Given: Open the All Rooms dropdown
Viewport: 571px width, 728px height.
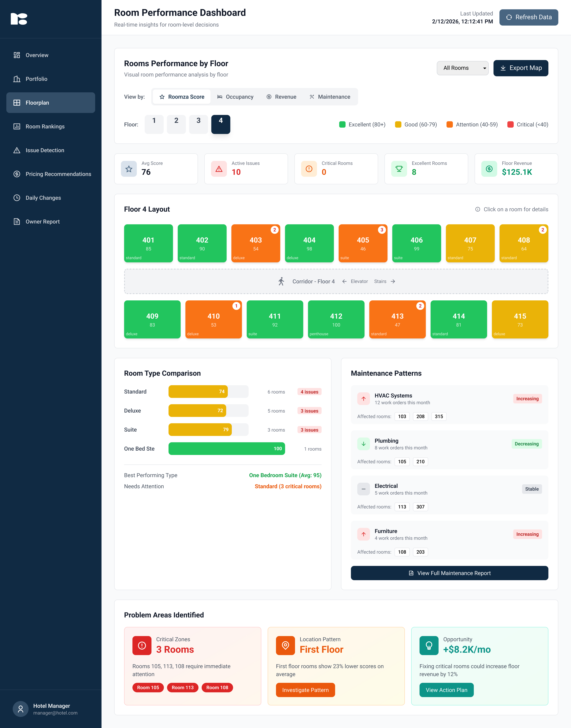Looking at the screenshot, I should point(462,68).
